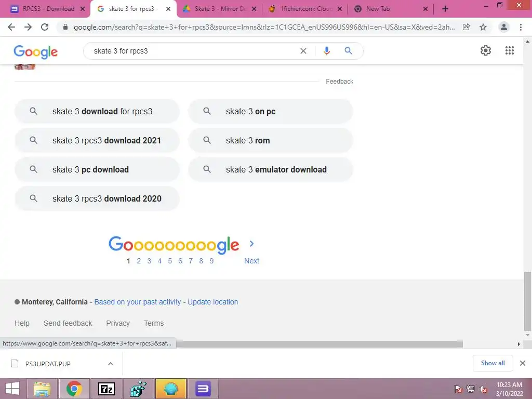Open the Terms footer link
532x399 pixels.
(x=154, y=323)
